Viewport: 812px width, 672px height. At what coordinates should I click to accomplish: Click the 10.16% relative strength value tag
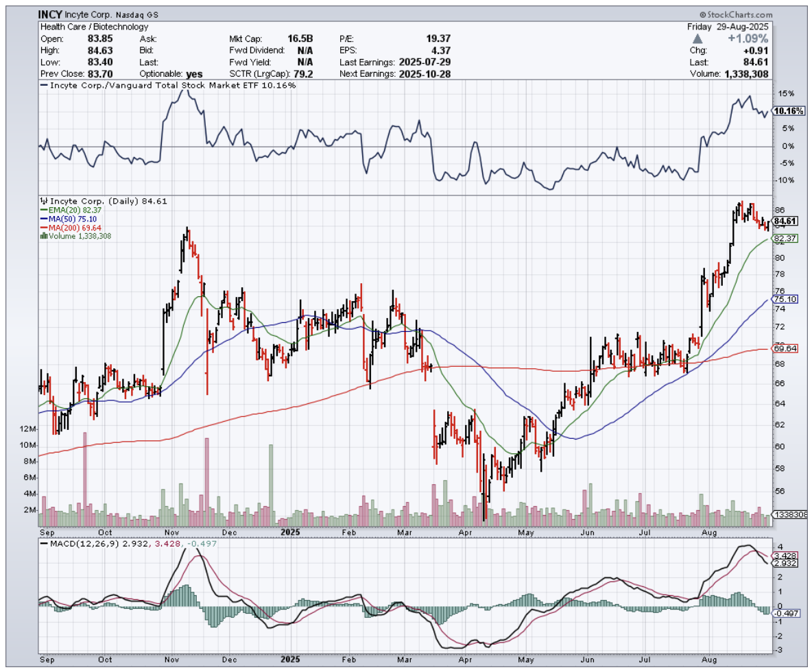[788, 110]
